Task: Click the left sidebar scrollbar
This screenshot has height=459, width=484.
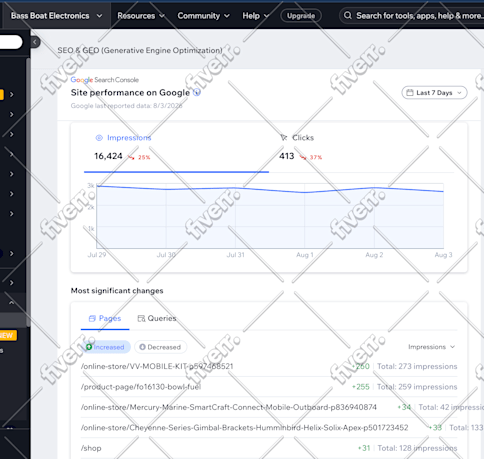Action: point(28,192)
